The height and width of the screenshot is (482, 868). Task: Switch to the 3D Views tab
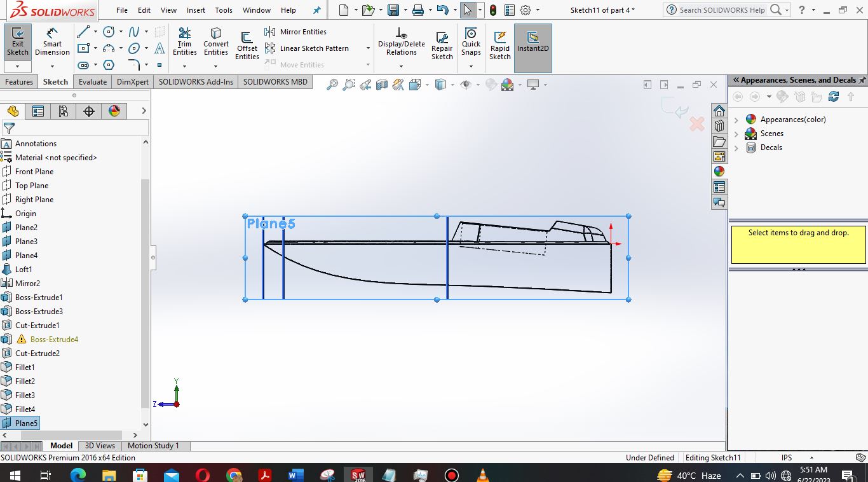[x=100, y=446]
